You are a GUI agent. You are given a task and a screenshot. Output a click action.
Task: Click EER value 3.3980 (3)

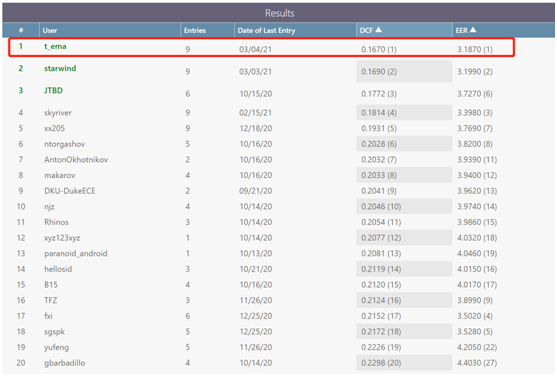pyautogui.click(x=475, y=113)
